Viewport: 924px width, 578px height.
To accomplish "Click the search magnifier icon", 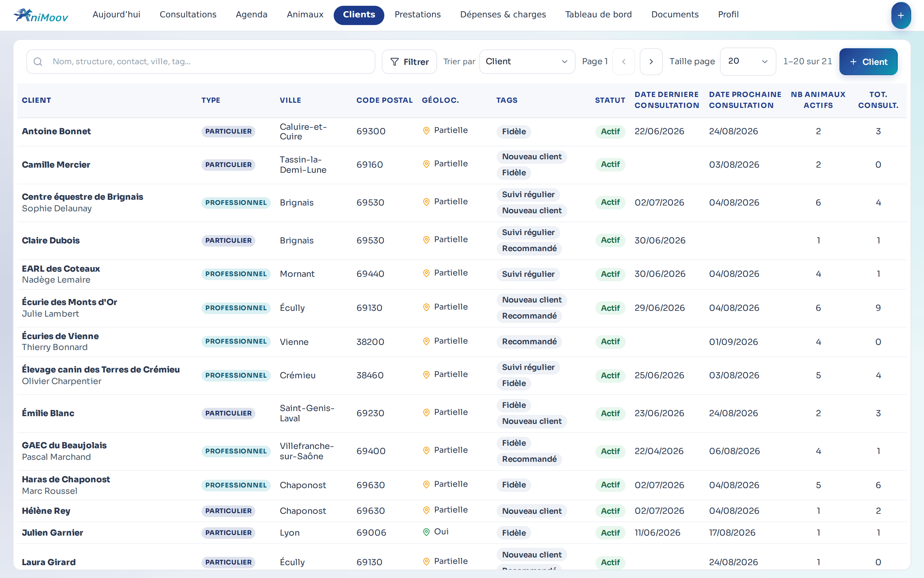I will (x=38, y=62).
